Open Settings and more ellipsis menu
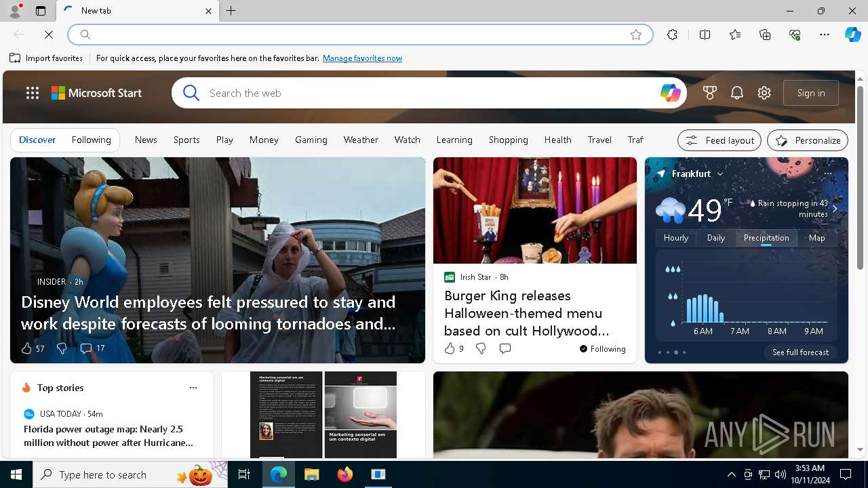Image resolution: width=868 pixels, height=488 pixels. 825,35
